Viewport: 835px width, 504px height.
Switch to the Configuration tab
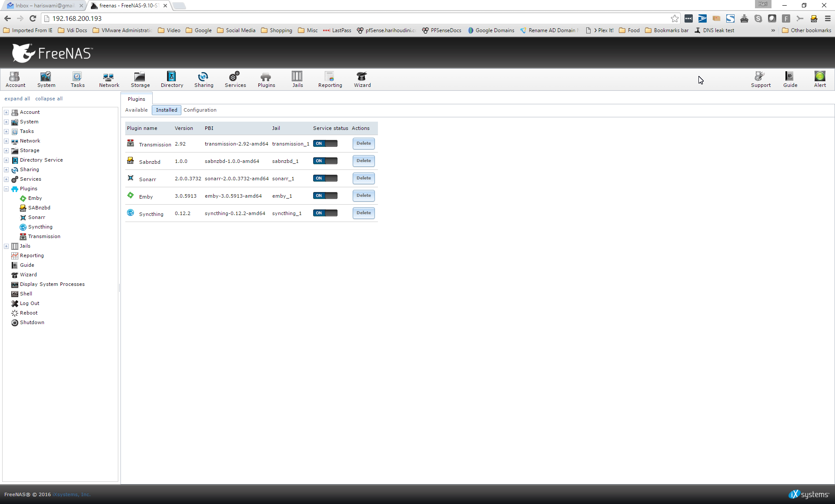pos(200,110)
